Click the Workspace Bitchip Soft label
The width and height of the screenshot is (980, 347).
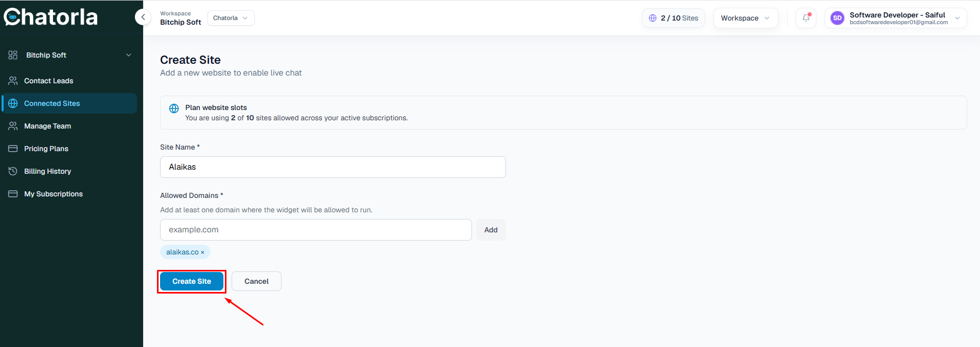click(181, 18)
